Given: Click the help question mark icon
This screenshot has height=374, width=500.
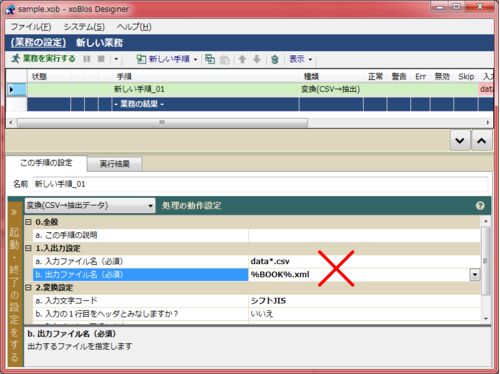Looking at the screenshot, I should (x=480, y=206).
